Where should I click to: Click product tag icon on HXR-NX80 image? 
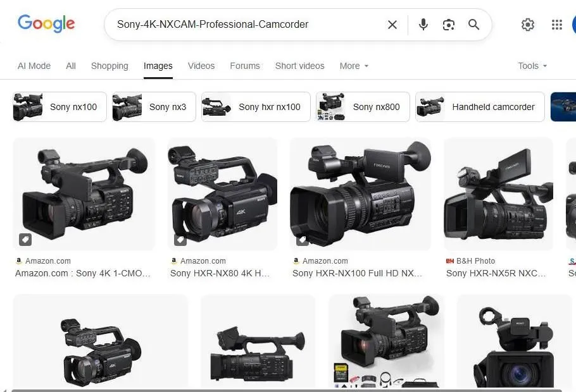click(x=180, y=240)
